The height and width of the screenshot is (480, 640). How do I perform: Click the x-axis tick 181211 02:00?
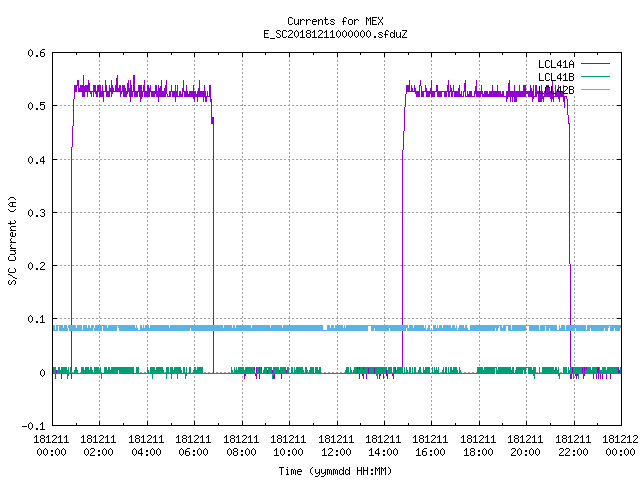click(x=98, y=446)
